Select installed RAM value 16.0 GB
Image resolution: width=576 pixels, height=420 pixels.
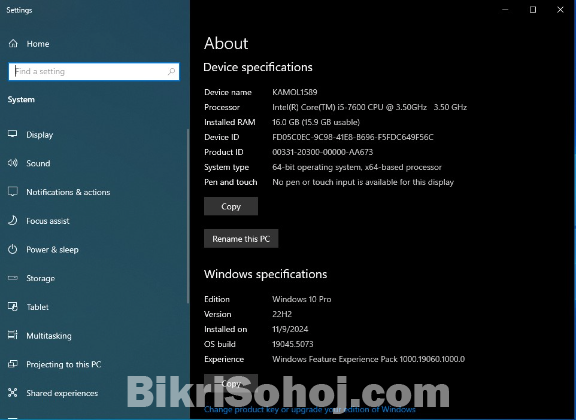(316, 122)
